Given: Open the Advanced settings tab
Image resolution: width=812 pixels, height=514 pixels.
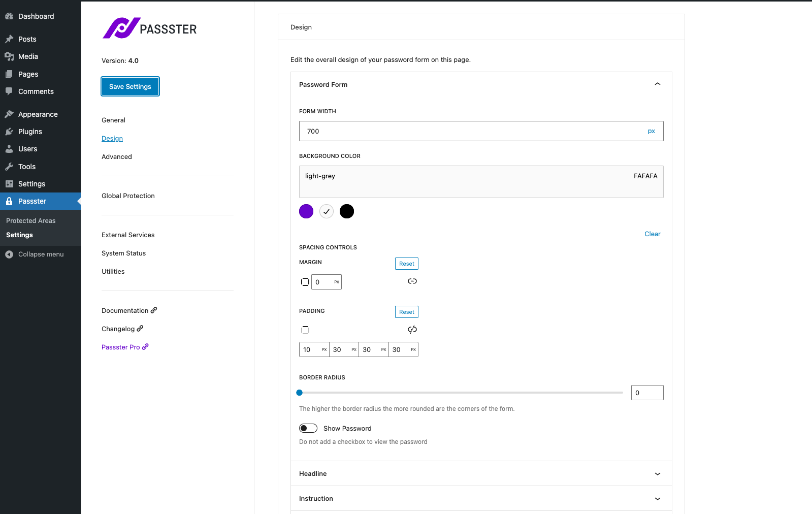Looking at the screenshot, I should point(117,157).
